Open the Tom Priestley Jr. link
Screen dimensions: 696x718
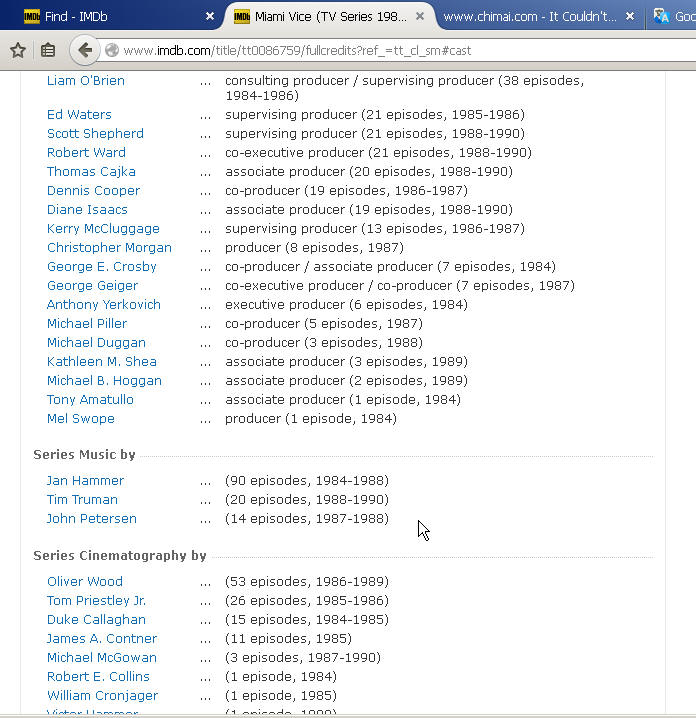(x=96, y=600)
